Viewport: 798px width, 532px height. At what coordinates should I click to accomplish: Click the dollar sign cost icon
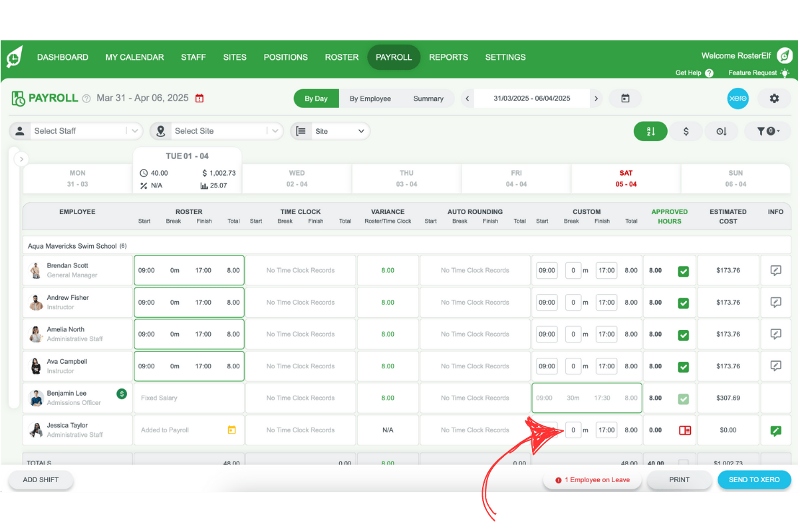pos(686,132)
